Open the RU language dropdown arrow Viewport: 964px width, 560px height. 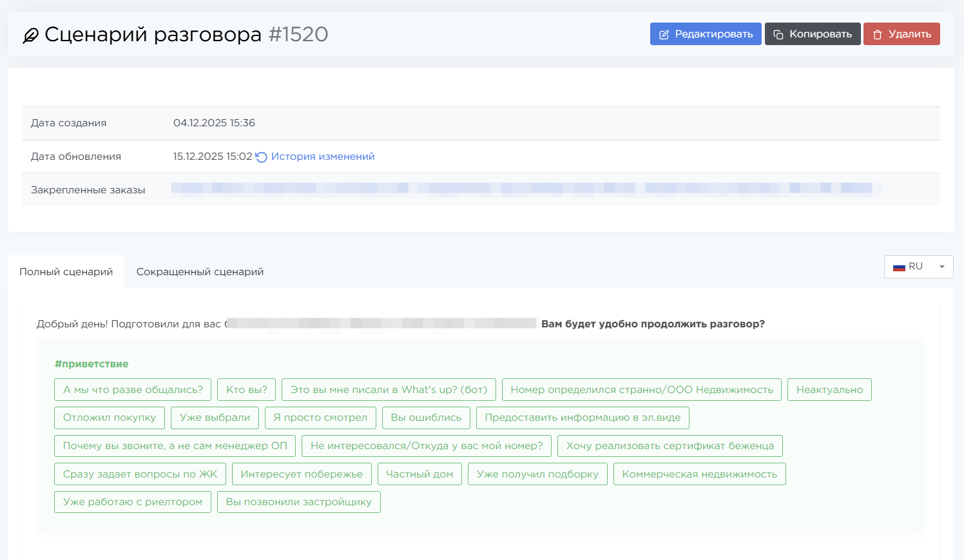pyautogui.click(x=941, y=267)
